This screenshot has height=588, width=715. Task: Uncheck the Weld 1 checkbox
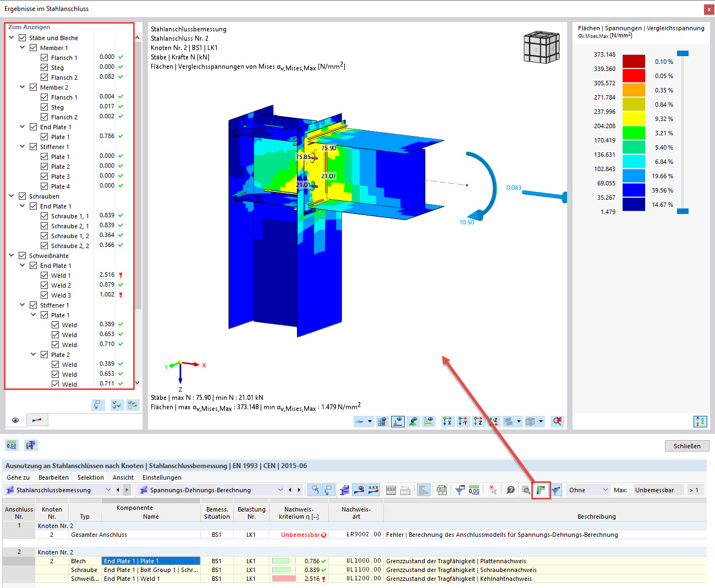pos(45,276)
